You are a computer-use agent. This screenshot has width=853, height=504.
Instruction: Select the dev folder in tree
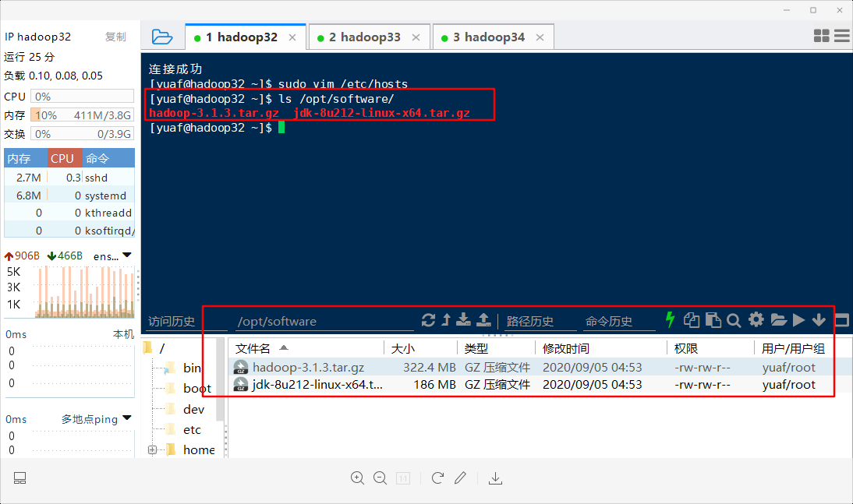click(x=193, y=410)
